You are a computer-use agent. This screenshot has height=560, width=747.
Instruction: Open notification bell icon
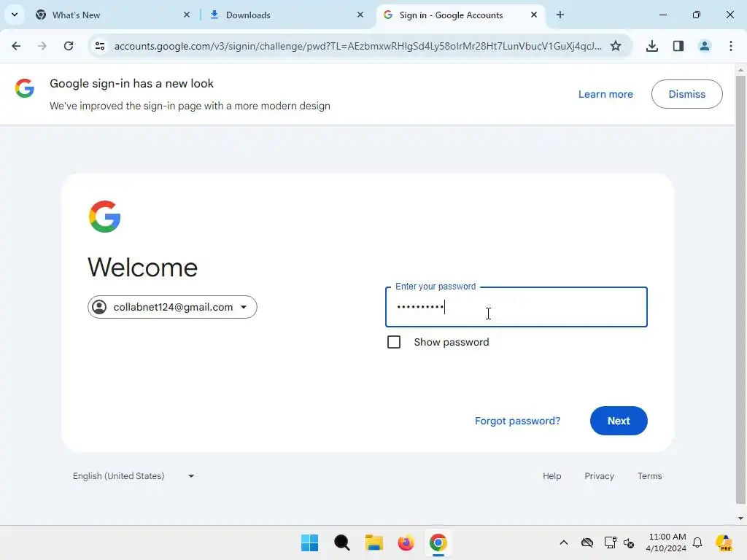click(x=697, y=542)
